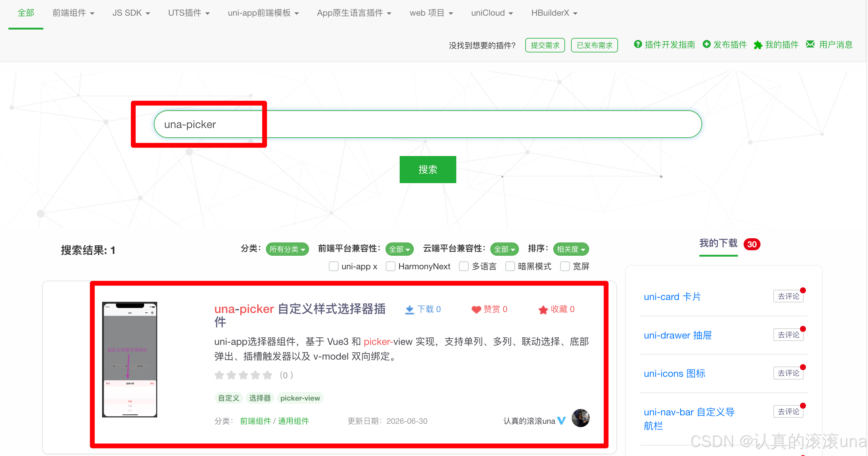Screen dimensions: 868x456
Task: Toggle the 暗黑模式 checkbox
Action: coord(510,266)
